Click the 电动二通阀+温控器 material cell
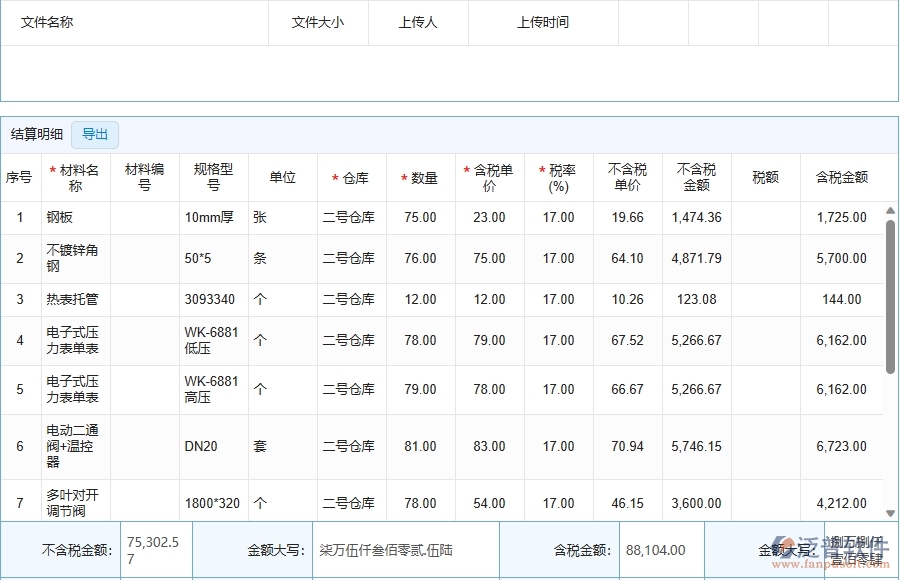This screenshot has height=580, width=900. [74, 446]
